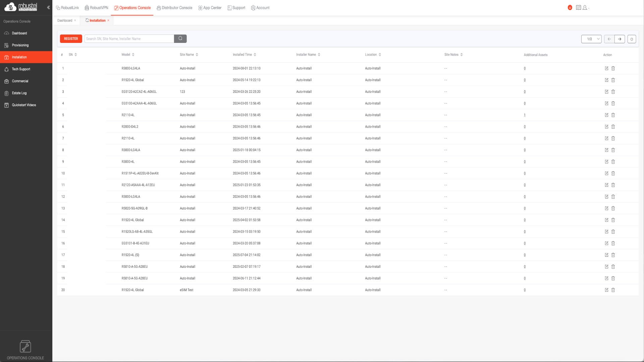Open the user profile icon
Screen dimensions: 644x362
click(x=585, y=7)
